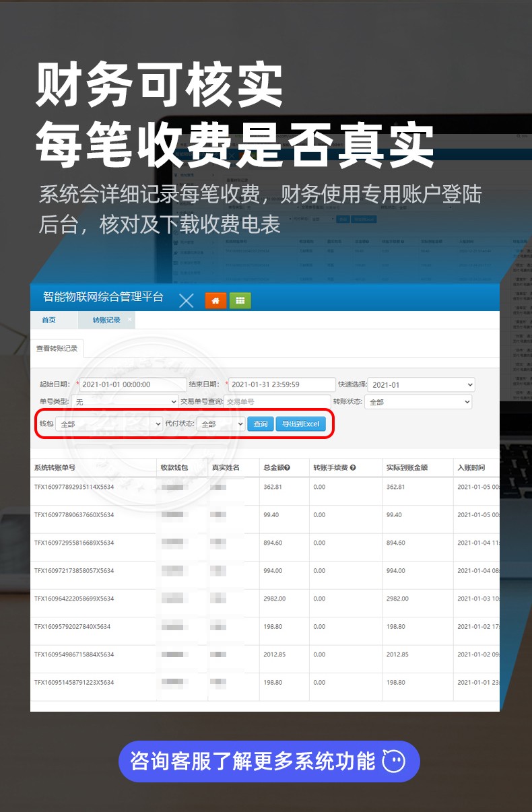Click the 起始日期 input field
Viewport: 532px width, 812px height.
[x=132, y=385]
